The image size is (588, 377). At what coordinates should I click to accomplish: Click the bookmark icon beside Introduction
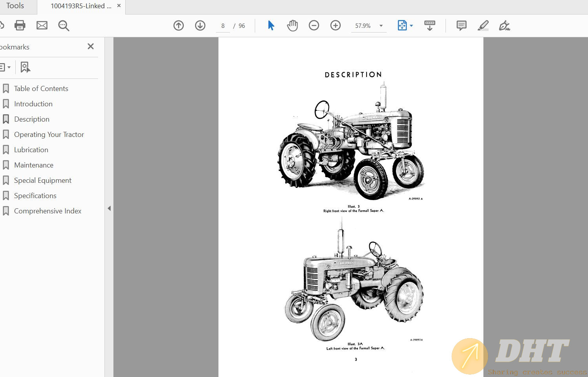click(6, 104)
